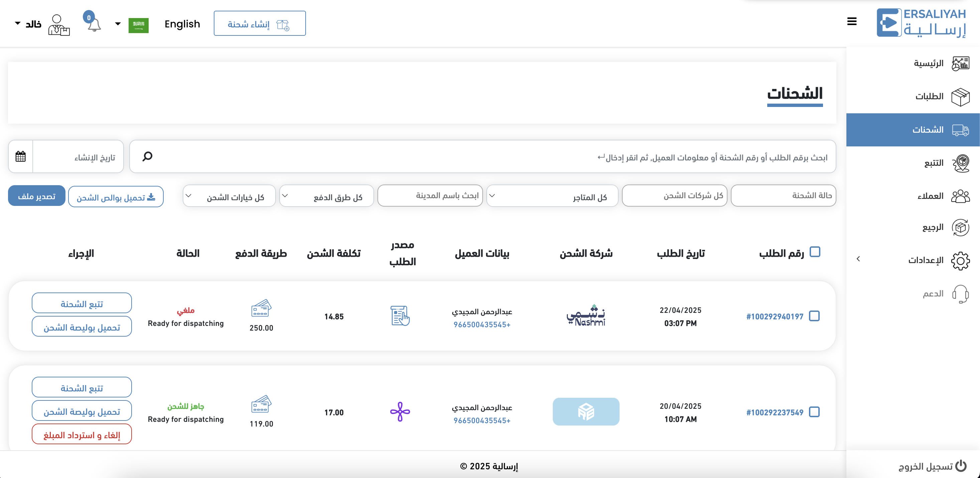Expand the كل طرق الدفع payment methods dropdown

326,196
